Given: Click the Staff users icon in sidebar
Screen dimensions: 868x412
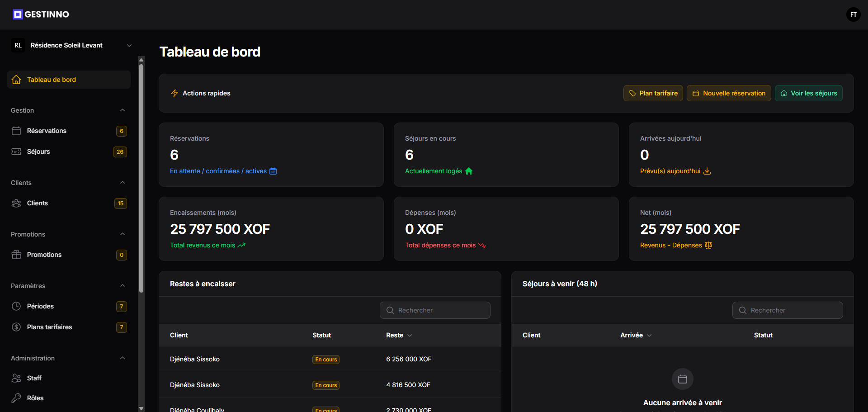Looking at the screenshot, I should [x=16, y=378].
